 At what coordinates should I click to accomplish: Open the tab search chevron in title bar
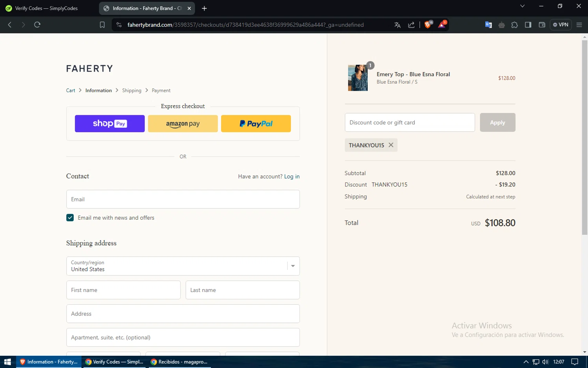(522, 6)
